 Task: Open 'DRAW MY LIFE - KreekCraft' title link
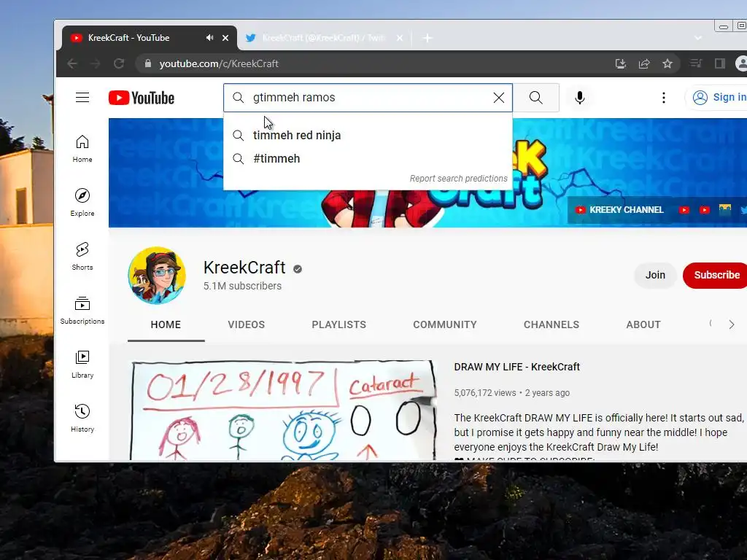(x=517, y=367)
